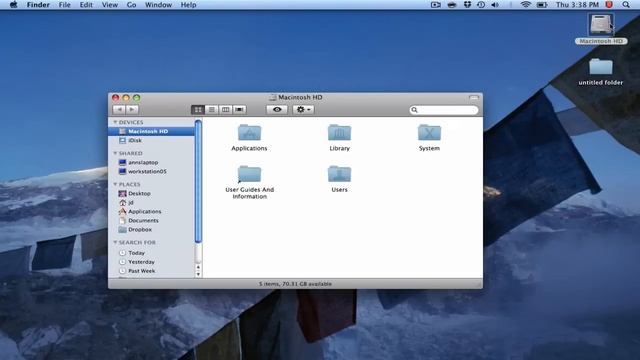Open the Finder menu
This screenshot has width=640, height=360.
pos(38,5)
